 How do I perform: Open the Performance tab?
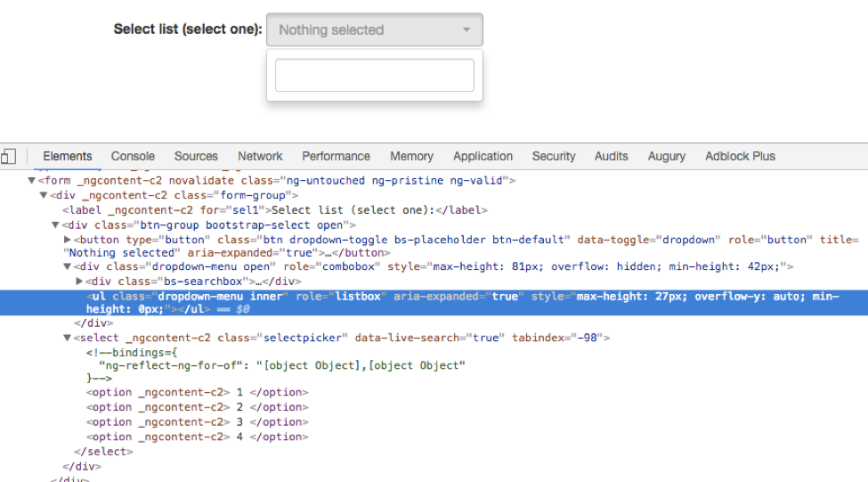click(336, 157)
